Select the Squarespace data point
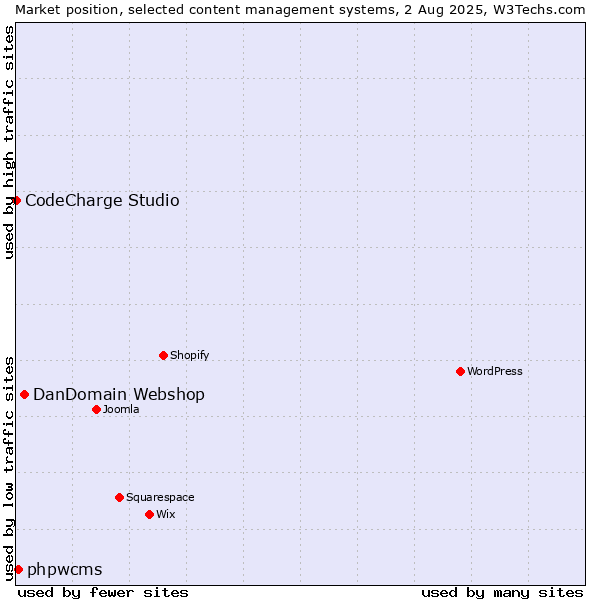The width and height of the screenshot is (600, 600). click(119, 497)
